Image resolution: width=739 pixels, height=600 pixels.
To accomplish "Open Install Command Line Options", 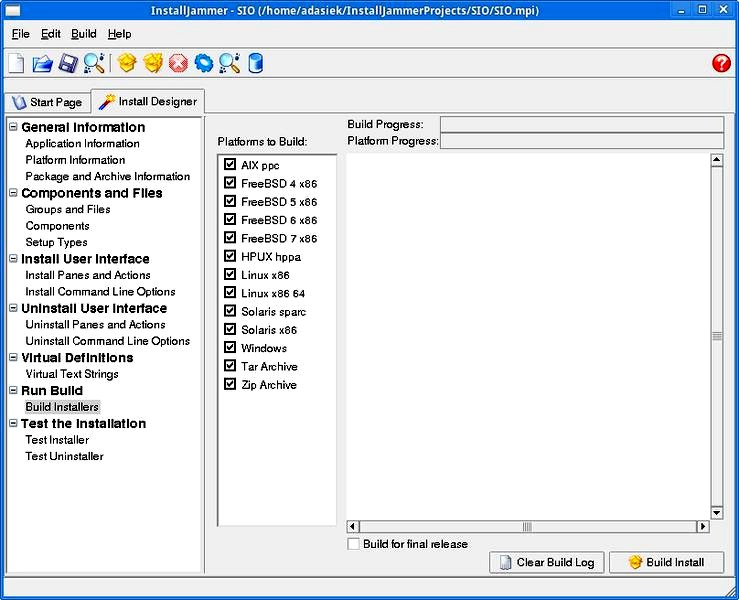I will click(100, 291).
